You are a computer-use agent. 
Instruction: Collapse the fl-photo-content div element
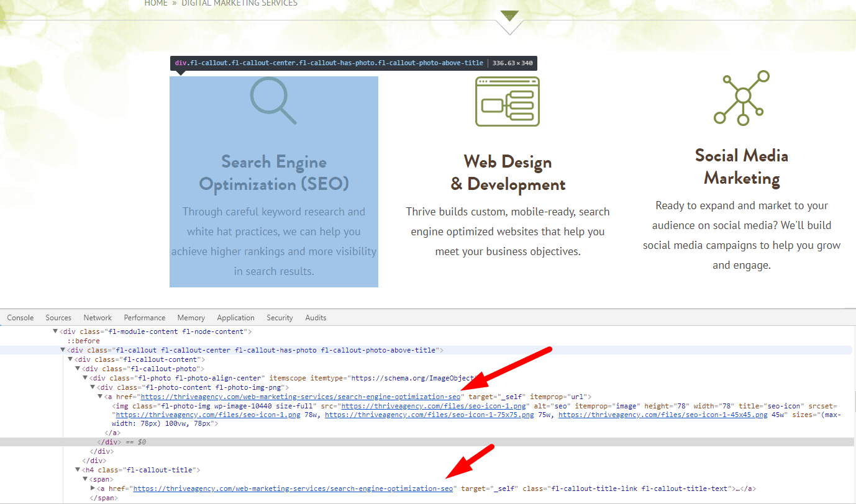(92, 387)
